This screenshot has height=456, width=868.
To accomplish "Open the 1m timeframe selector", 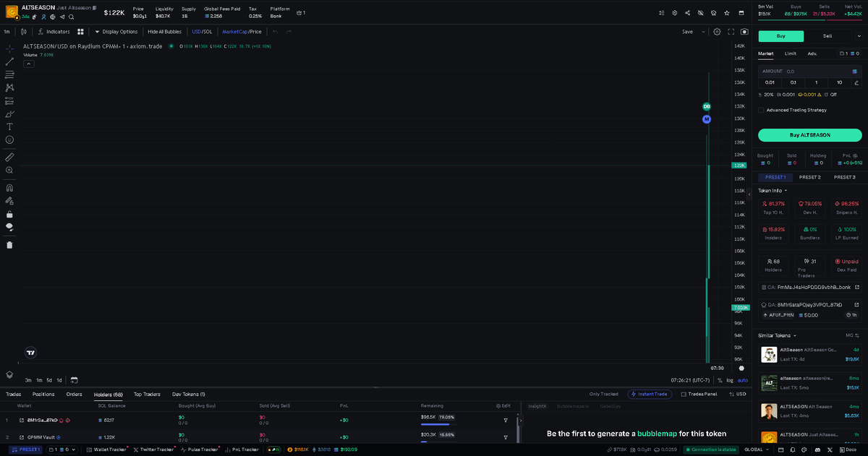I will (7, 32).
